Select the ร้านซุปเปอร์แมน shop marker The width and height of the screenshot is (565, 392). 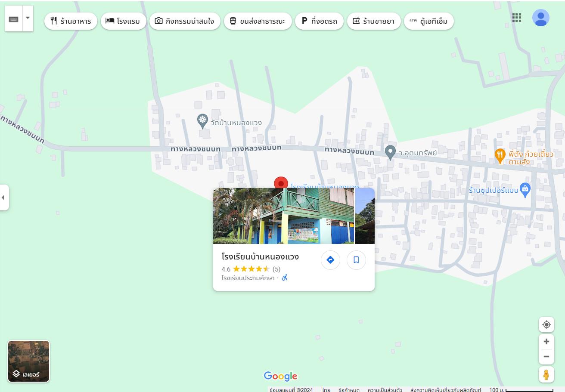pyautogui.click(x=525, y=189)
